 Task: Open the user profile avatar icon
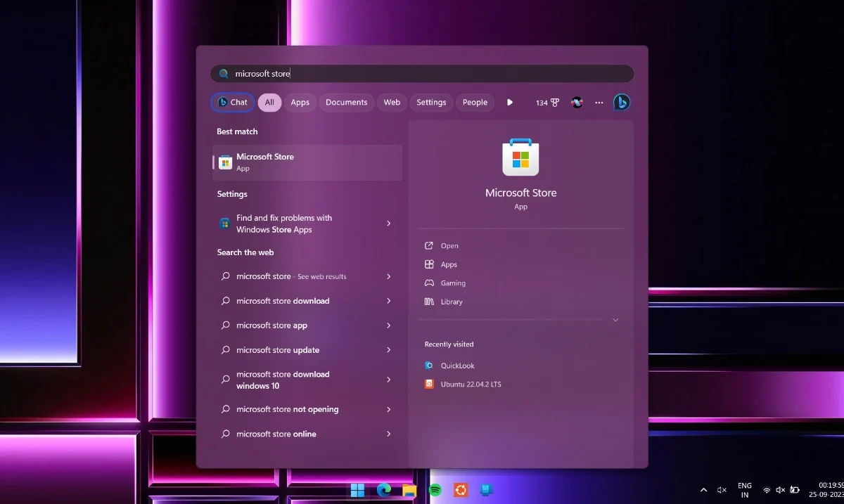577,103
